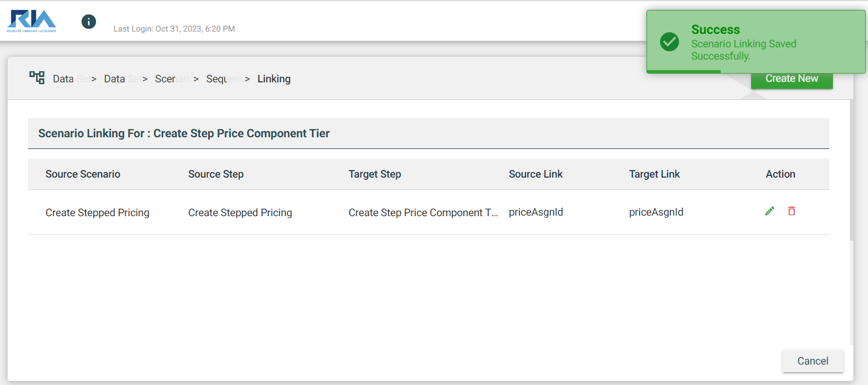
Task: Click the hierarchy icon beside the breadcrumb
Action: tap(37, 78)
